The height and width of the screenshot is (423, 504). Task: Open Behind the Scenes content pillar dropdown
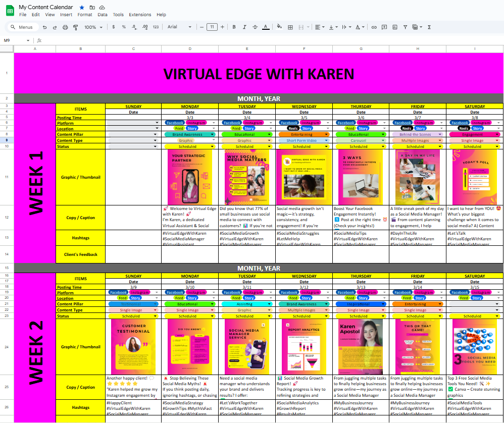(417, 135)
